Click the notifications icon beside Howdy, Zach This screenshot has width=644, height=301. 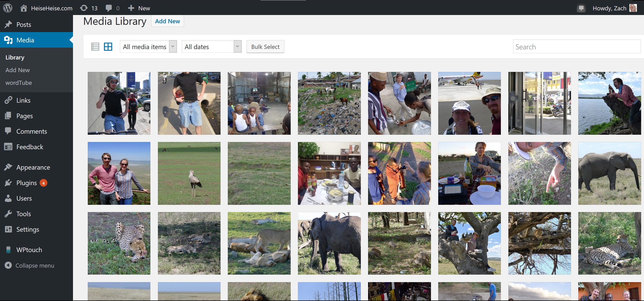(581, 8)
